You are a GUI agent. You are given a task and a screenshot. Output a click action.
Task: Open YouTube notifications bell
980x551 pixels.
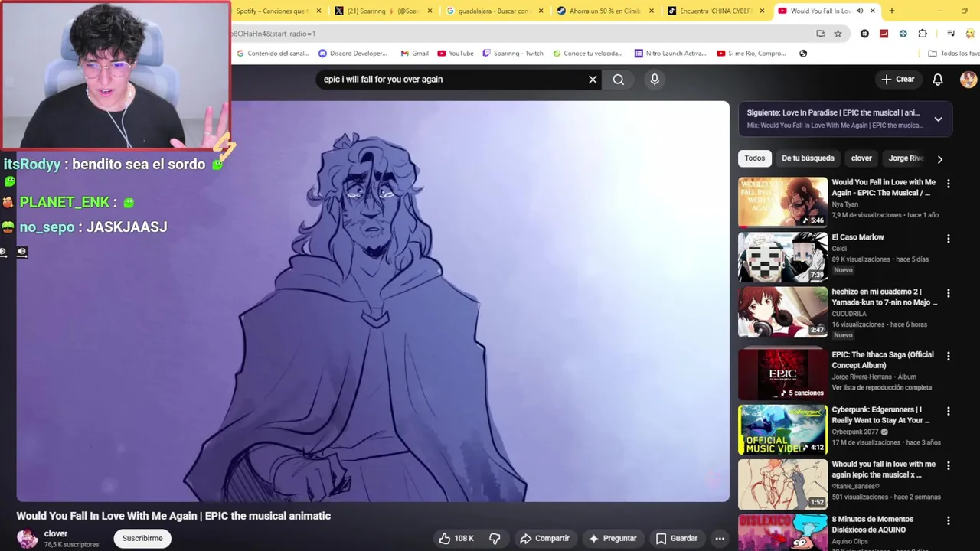coord(938,80)
